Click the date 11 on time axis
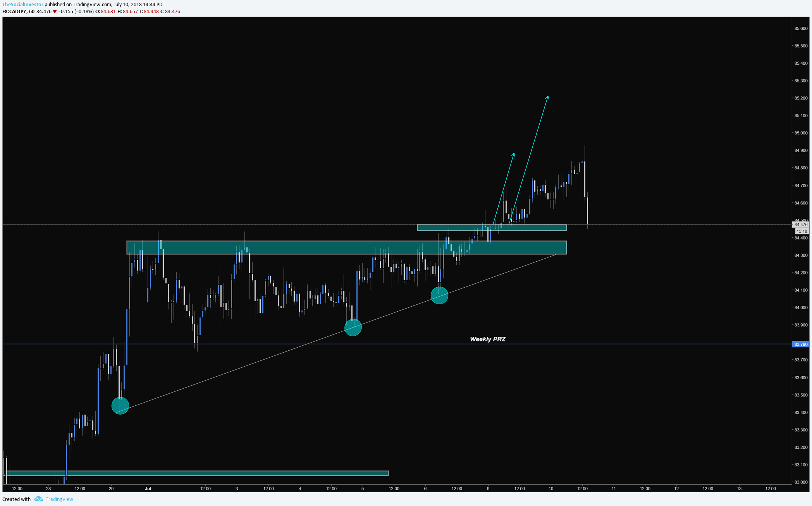 614,489
